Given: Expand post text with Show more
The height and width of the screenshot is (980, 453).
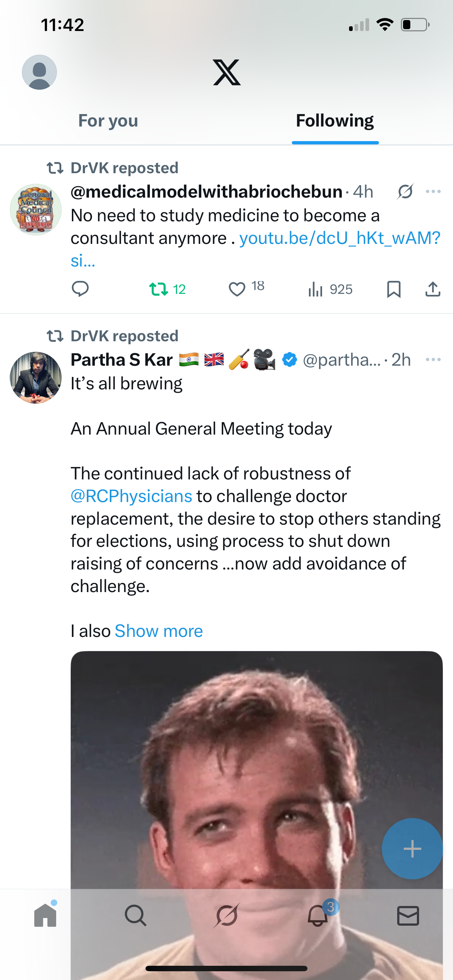Looking at the screenshot, I should [159, 631].
